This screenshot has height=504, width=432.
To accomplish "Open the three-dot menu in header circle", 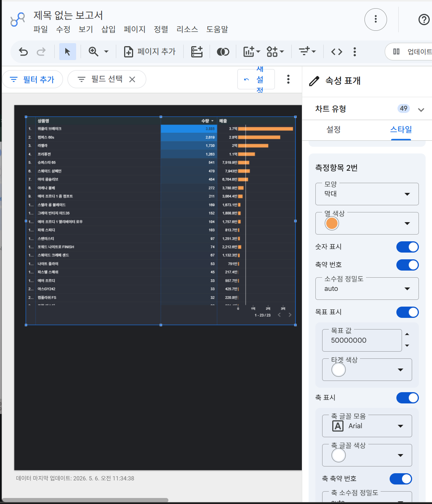I will click(376, 20).
